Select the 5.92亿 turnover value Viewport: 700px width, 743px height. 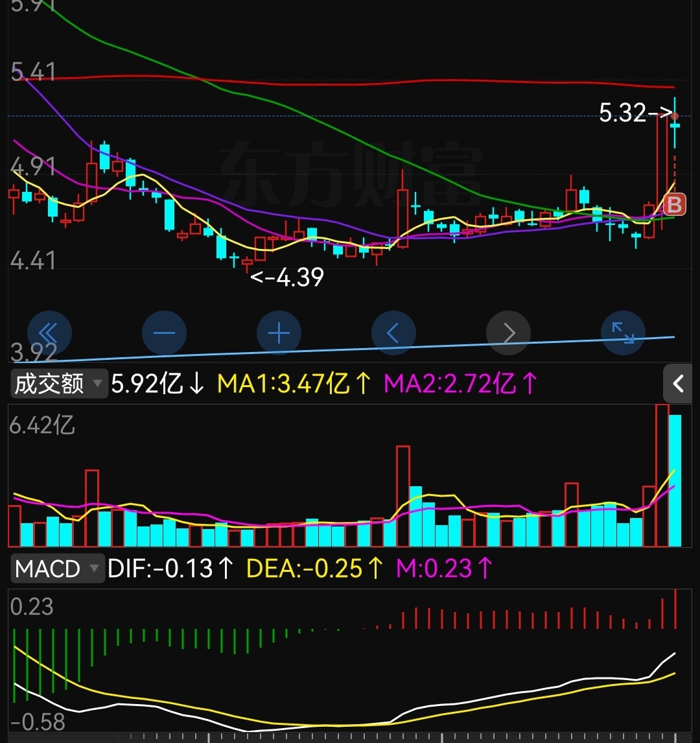click(x=157, y=383)
